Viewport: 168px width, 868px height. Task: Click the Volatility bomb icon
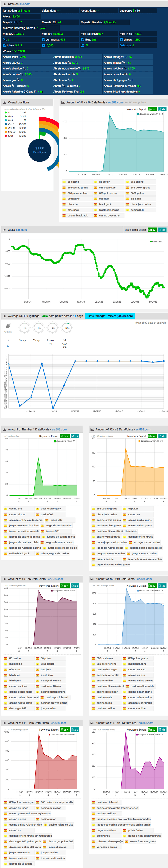tap(8, 326)
